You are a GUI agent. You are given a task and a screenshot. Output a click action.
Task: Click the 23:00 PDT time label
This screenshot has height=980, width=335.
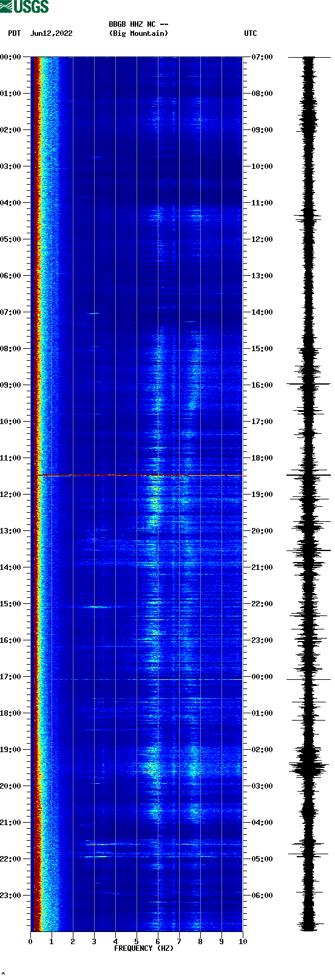point(11,896)
